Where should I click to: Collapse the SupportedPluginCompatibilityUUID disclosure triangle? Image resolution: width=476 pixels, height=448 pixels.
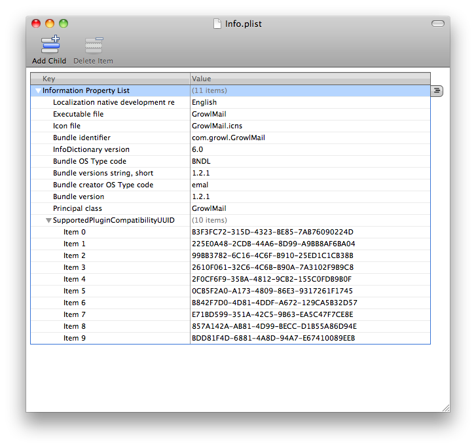pos(48,221)
